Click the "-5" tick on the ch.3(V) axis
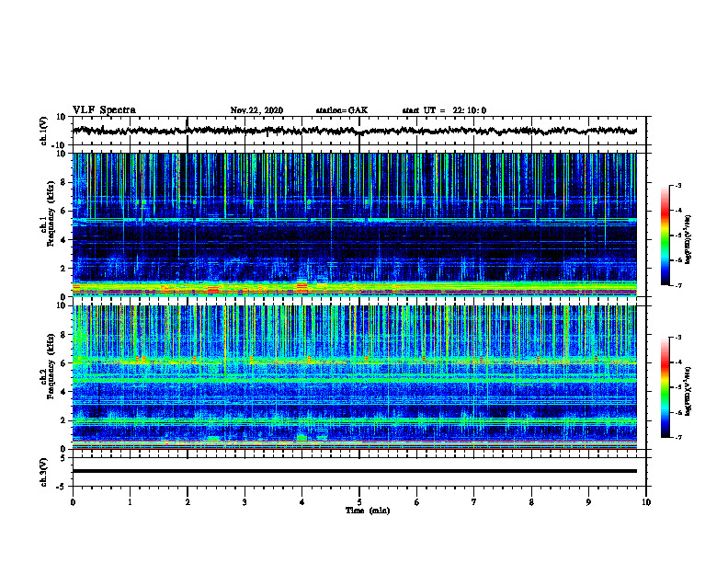Viewport: 728px width, 563px height. pos(62,487)
